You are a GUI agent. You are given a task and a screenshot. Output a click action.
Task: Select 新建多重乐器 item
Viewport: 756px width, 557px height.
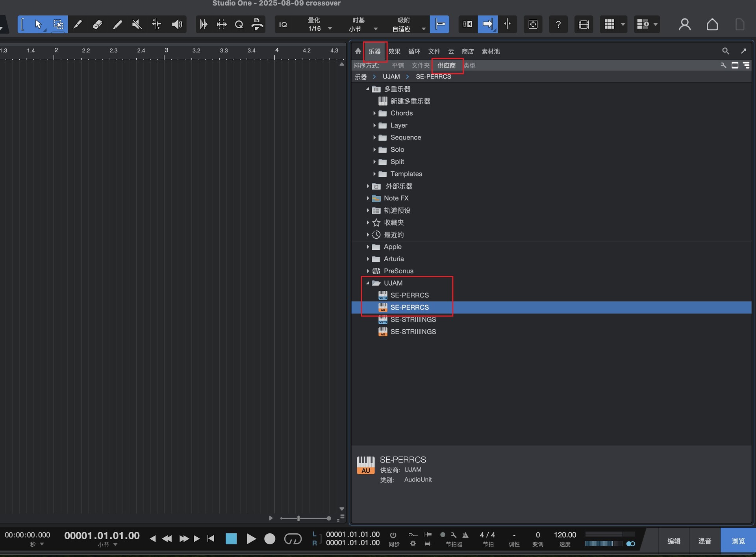point(410,101)
